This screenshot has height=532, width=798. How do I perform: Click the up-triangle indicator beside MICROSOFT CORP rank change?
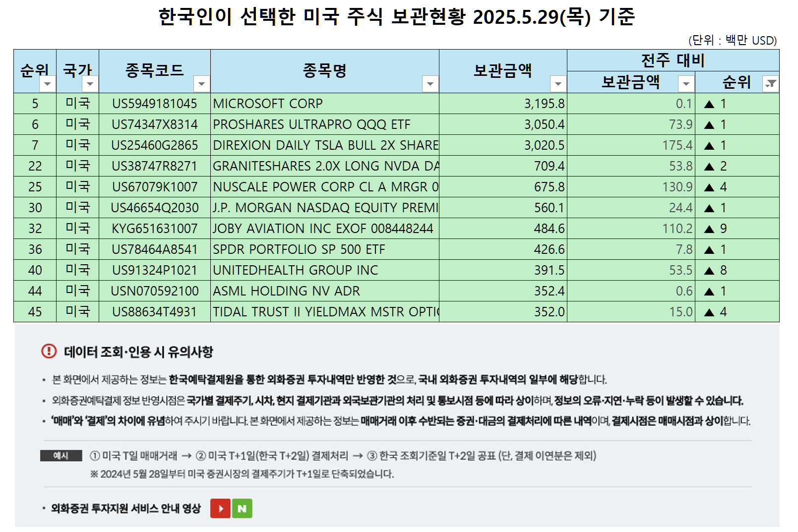pos(709,104)
